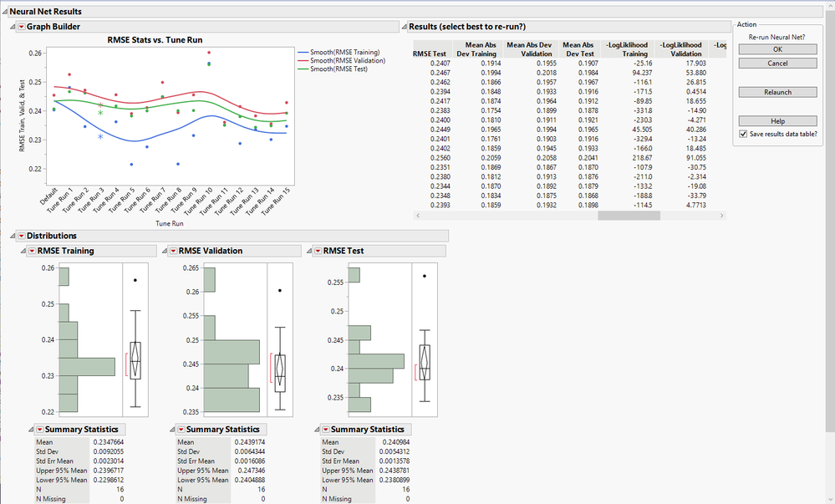Click Smooth(RMSE Training) legend entry
The width and height of the screenshot is (835, 504).
pyautogui.click(x=339, y=52)
